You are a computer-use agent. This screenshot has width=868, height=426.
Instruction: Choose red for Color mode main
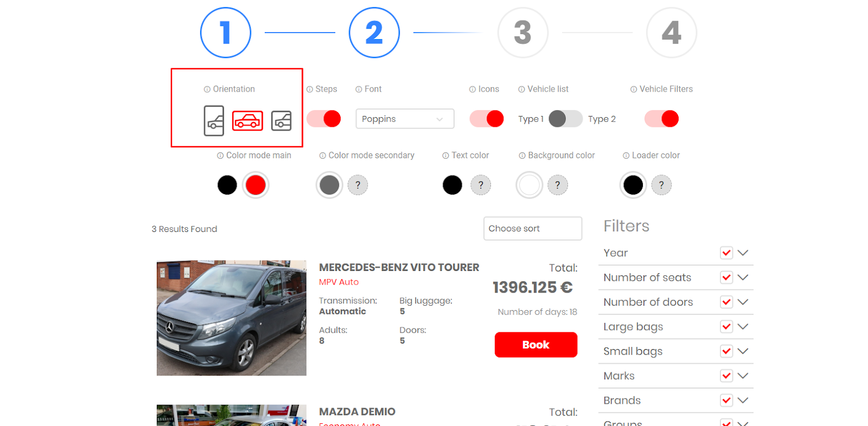[256, 185]
